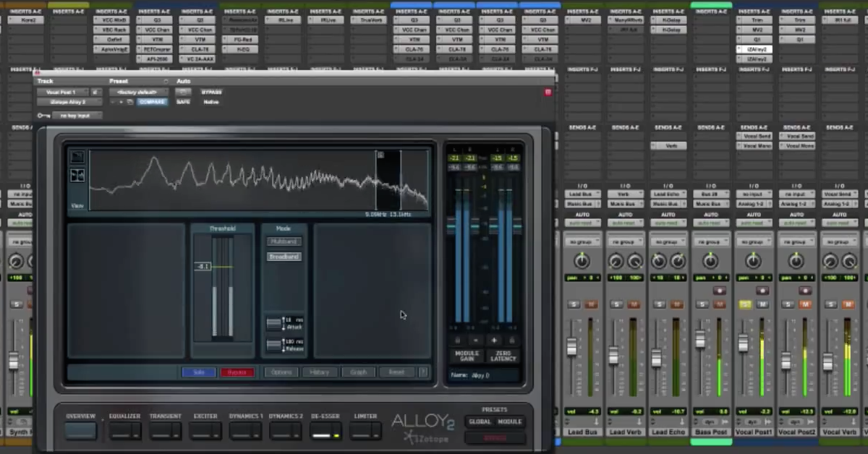Click the plugin header BYPASS button
Viewport: 868px width, 454px height.
pyautogui.click(x=211, y=92)
